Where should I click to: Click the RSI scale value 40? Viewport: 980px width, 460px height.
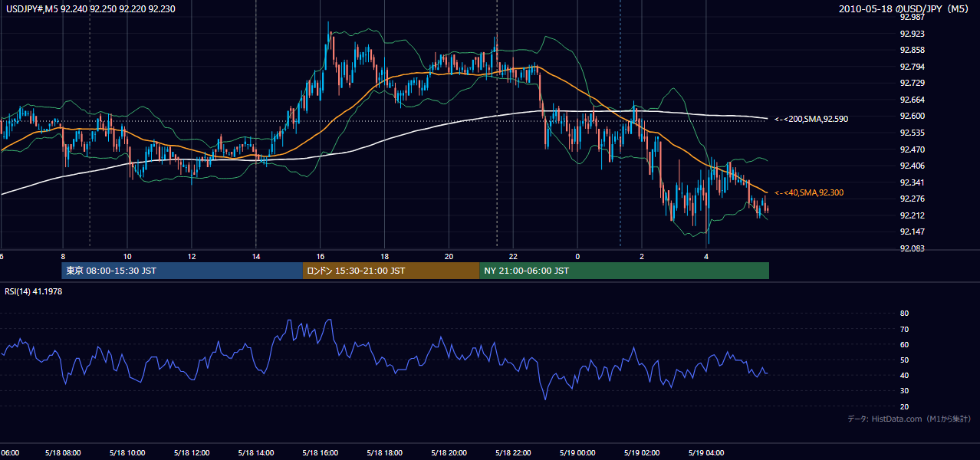pyautogui.click(x=904, y=375)
